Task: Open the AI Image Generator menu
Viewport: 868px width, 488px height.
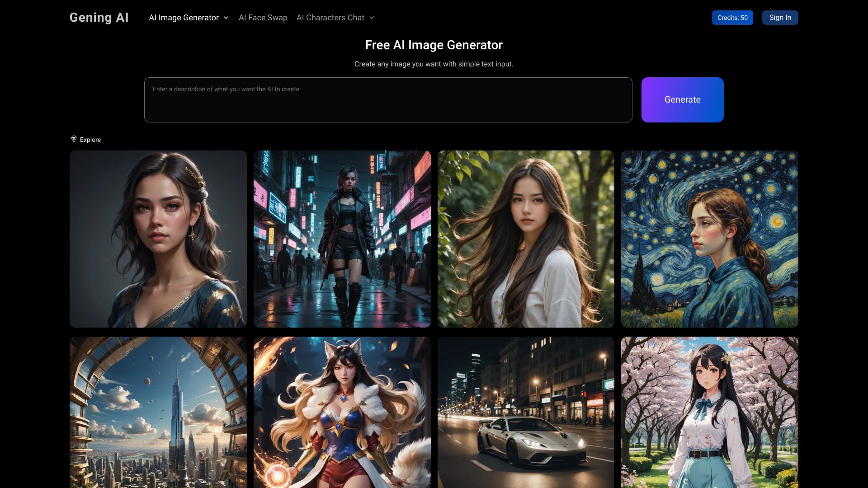Action: [x=184, y=18]
